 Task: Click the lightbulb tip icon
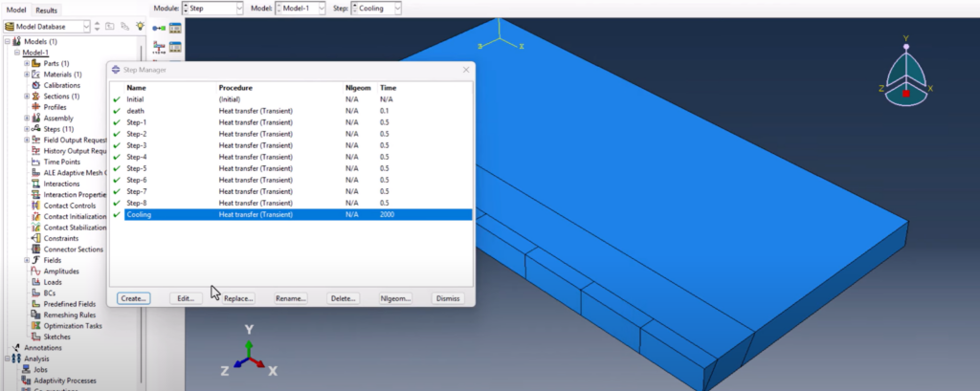point(140,26)
